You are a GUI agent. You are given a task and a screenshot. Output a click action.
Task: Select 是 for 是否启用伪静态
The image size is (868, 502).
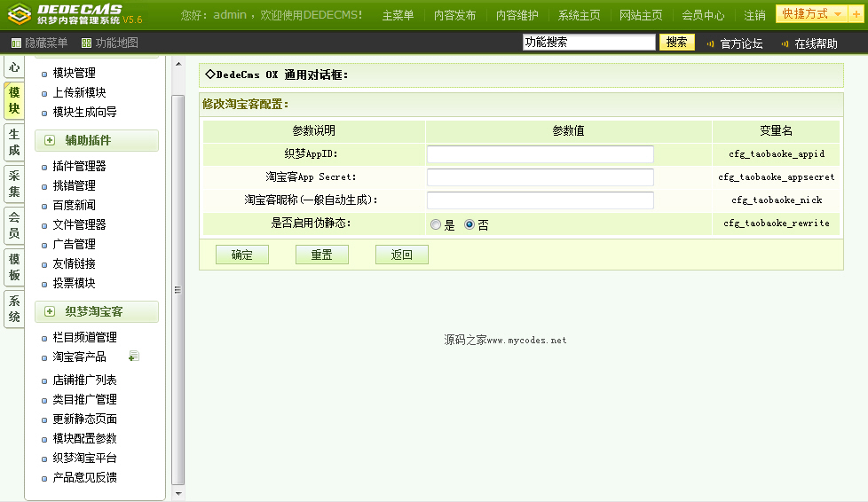click(x=436, y=224)
